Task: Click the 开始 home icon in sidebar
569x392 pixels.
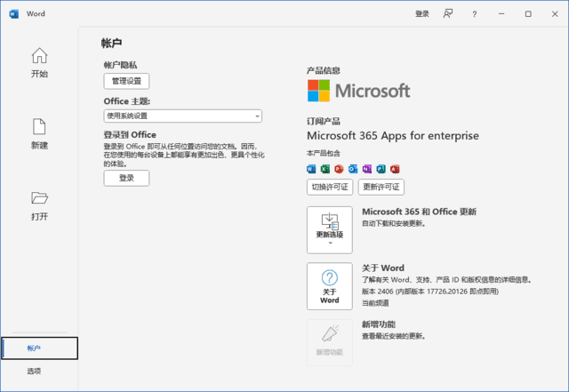Action: (x=39, y=56)
